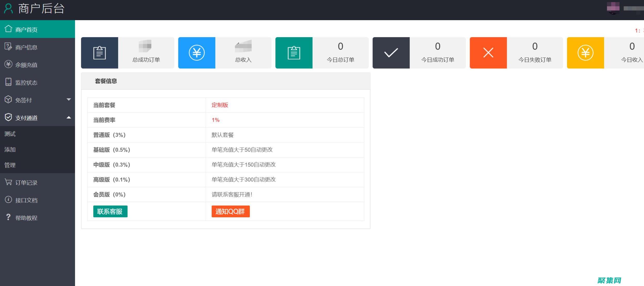644x286 pixels.
Task: Collapse the 支付通道 submenu arrow
Action: pos(69,118)
